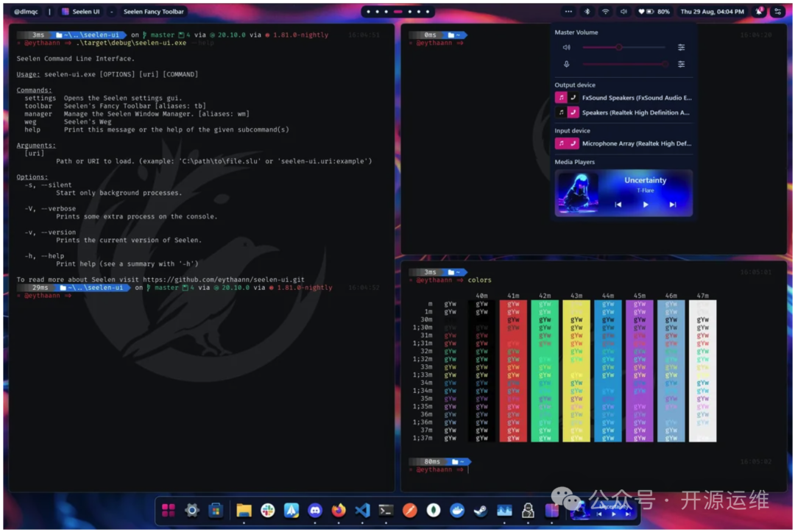This screenshot has width=795, height=532.
Task: Mute microphone via the mic icon
Action: coord(566,64)
